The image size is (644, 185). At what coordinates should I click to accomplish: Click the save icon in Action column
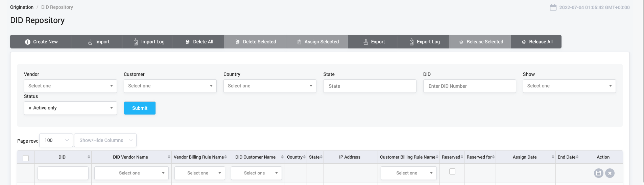point(599,173)
